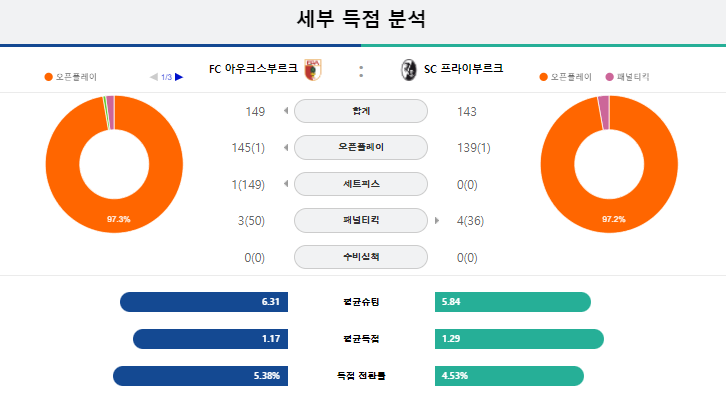
Task: Select the 세트피스 category button
Action: [361, 184]
